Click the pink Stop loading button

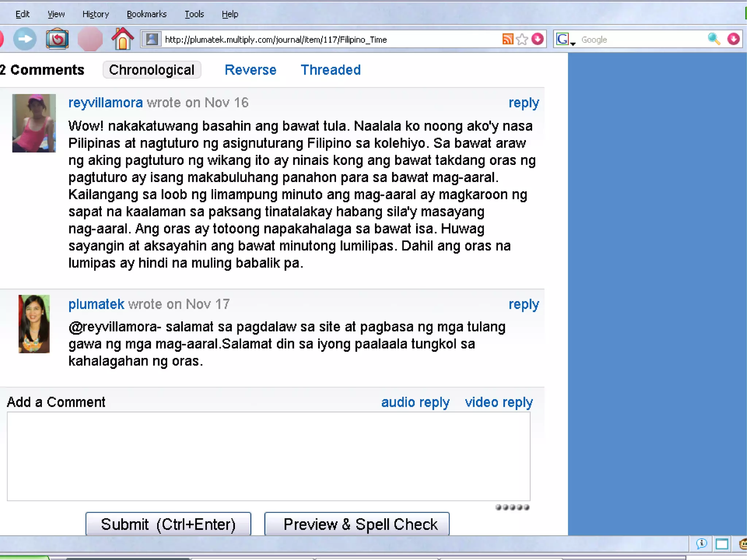(90, 39)
